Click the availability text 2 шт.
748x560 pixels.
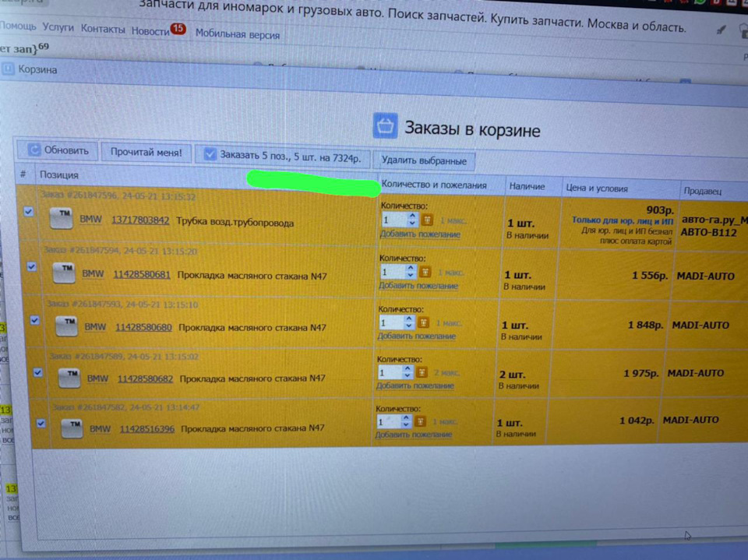[512, 375]
